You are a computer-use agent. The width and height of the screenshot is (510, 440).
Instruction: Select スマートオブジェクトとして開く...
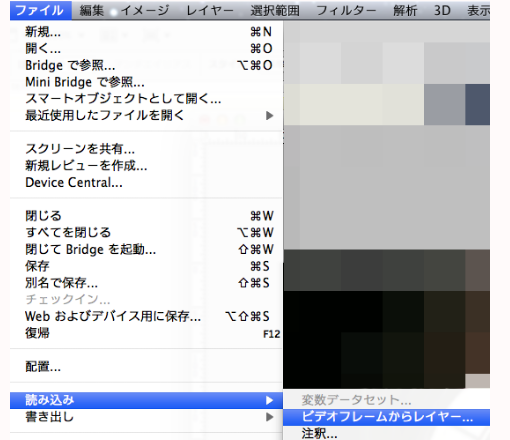point(146,99)
